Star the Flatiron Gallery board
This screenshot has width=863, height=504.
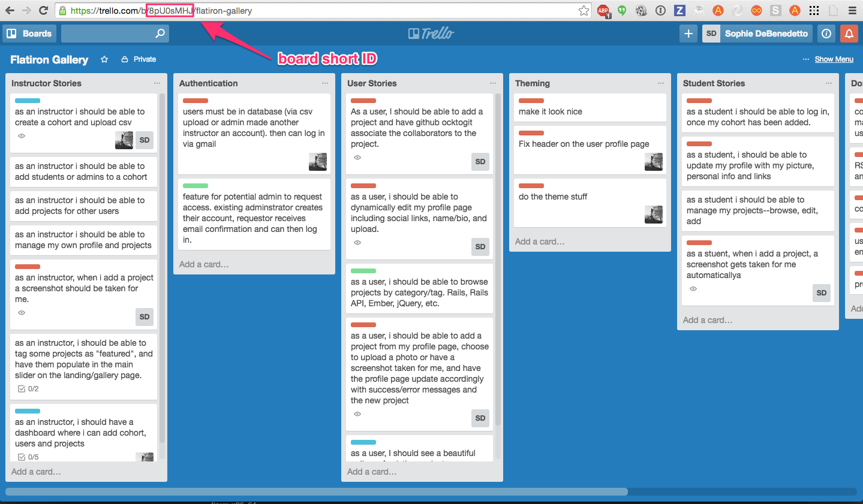[x=104, y=59]
